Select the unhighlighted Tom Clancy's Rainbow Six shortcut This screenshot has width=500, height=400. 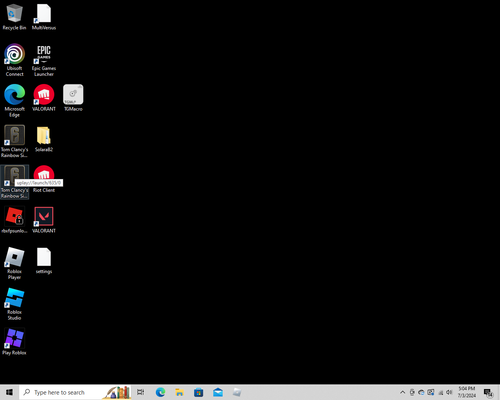(14, 141)
